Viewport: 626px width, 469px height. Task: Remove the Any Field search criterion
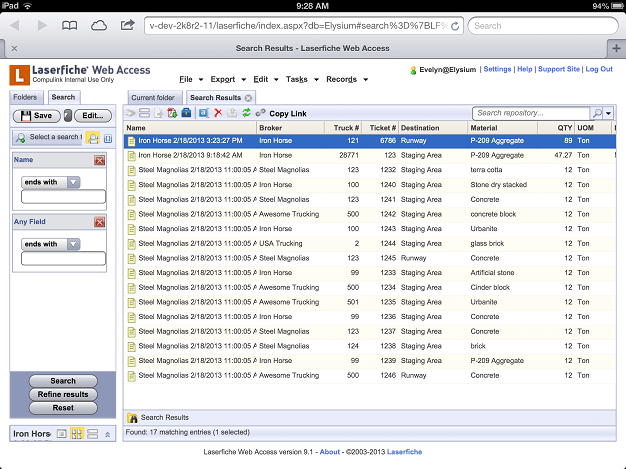pyautogui.click(x=99, y=222)
